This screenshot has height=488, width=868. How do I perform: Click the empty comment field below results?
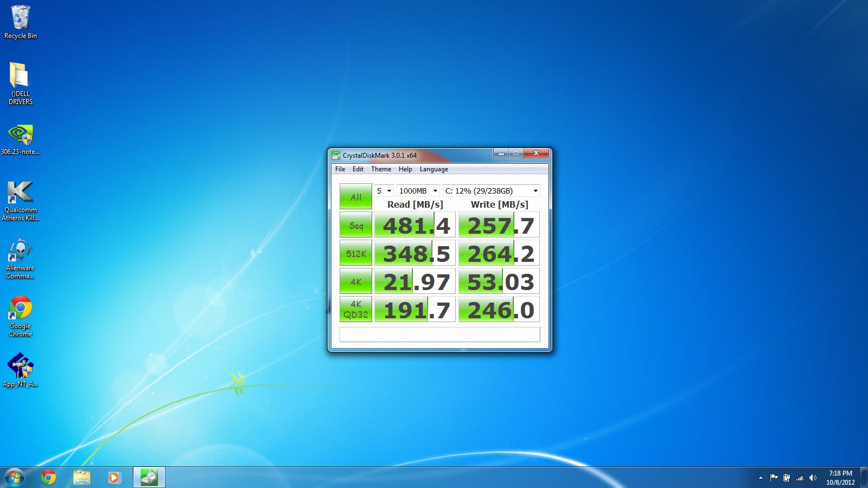pos(440,334)
